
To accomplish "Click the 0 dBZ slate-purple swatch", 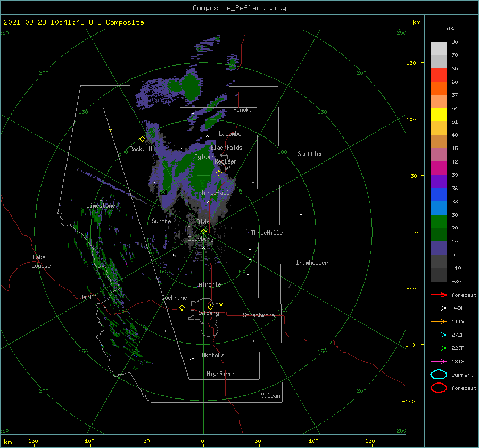I will pos(439,248).
